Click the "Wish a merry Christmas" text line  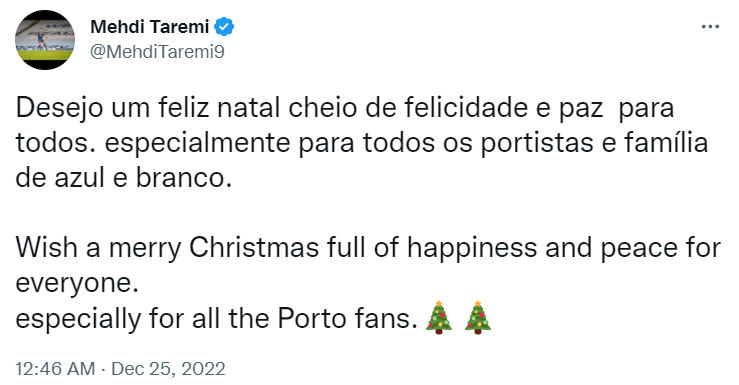pos(368,248)
